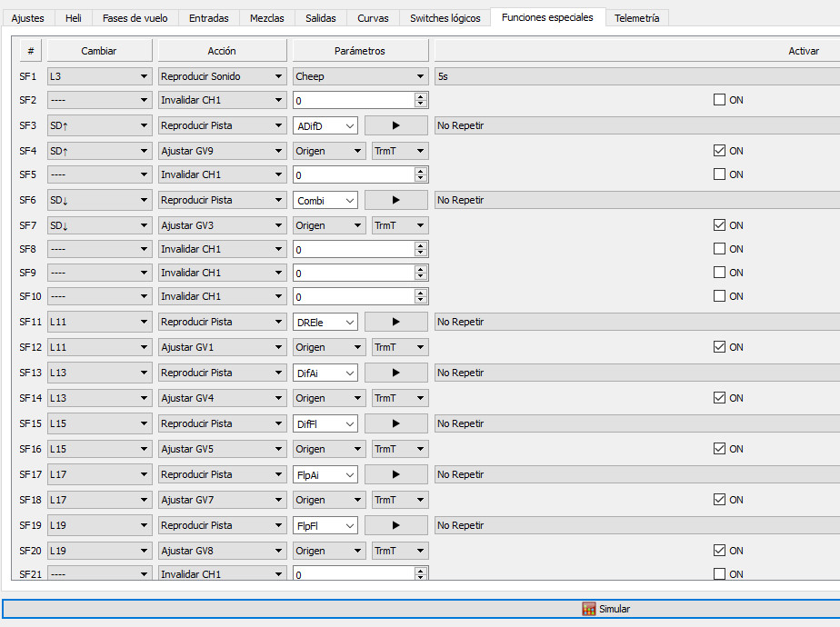Click the SF5 parameter value input field
The width and height of the screenshot is (840, 627).
(353, 174)
